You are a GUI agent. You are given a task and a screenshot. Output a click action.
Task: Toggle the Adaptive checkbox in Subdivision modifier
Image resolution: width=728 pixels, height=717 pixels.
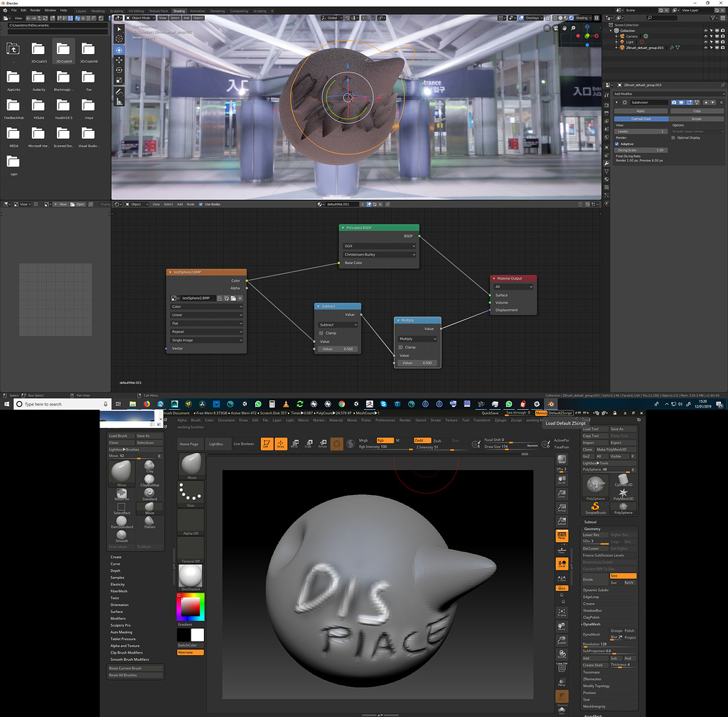[x=616, y=144]
